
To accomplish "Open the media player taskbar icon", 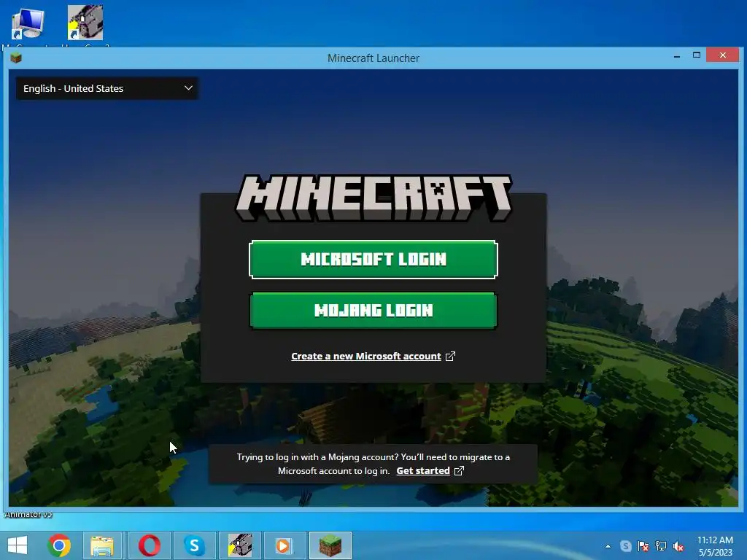I will (285, 545).
